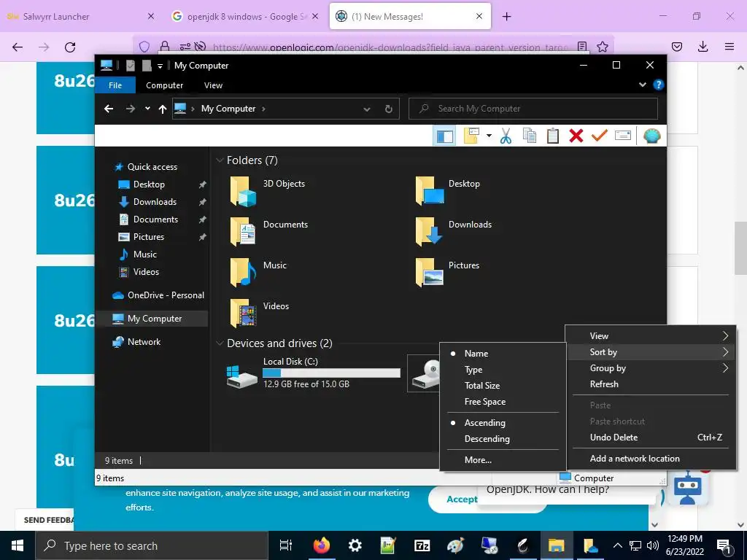Open the recent locations dropdown arrow
The image size is (747, 560).
(x=147, y=109)
